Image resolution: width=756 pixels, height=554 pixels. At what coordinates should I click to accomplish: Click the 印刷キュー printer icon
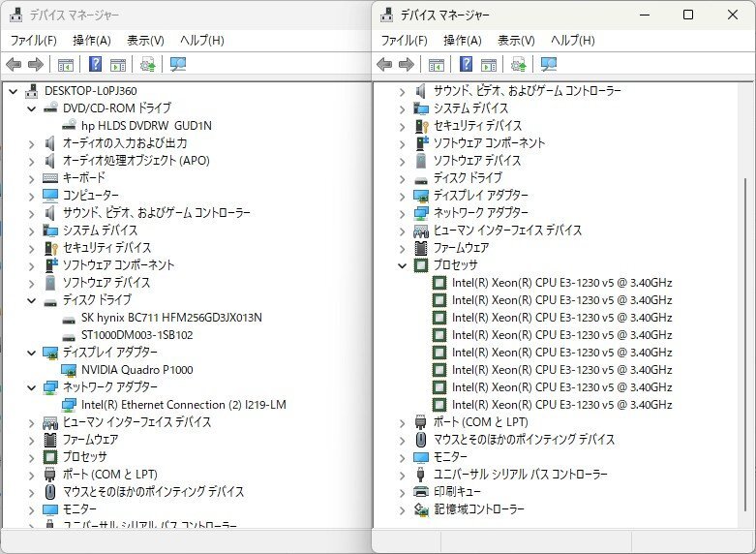click(421, 492)
